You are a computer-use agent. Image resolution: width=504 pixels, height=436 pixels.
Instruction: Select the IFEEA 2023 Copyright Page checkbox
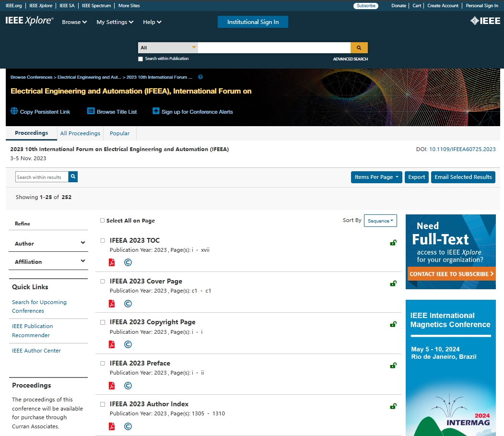[103, 322]
